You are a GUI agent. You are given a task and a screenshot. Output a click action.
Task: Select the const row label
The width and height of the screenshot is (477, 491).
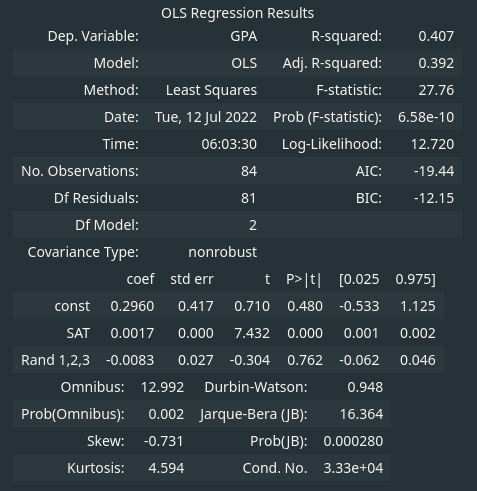72,306
